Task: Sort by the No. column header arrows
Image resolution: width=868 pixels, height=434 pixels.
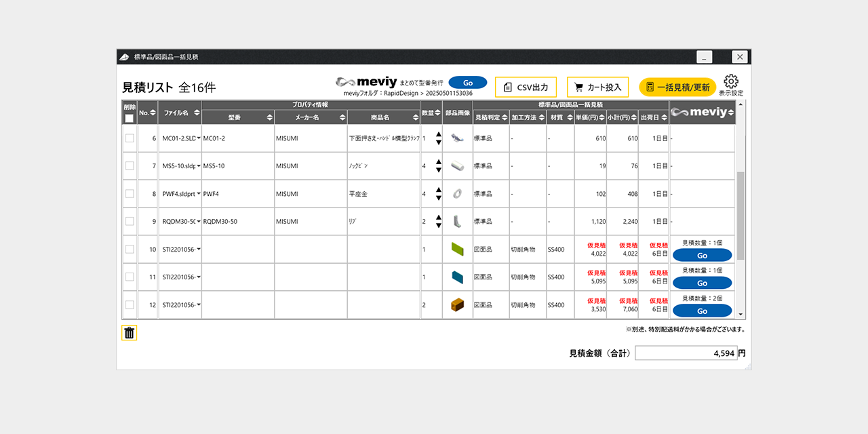Action: click(153, 113)
